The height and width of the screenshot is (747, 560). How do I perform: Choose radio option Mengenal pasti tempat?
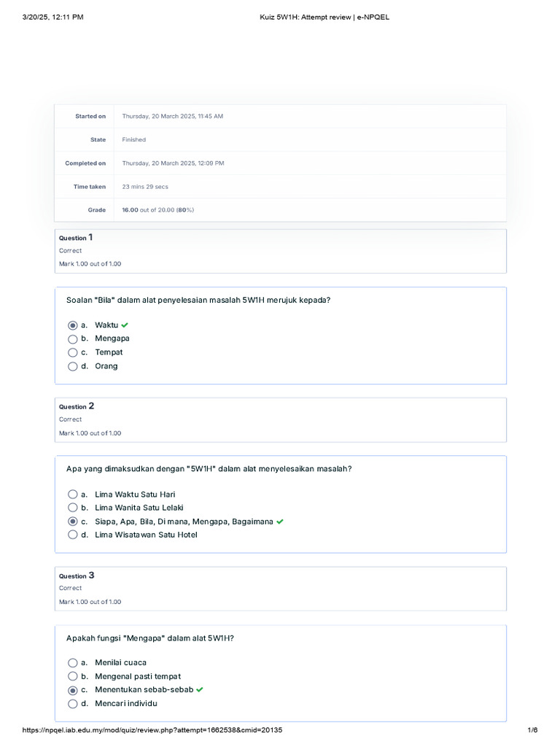pyautogui.click(x=73, y=676)
